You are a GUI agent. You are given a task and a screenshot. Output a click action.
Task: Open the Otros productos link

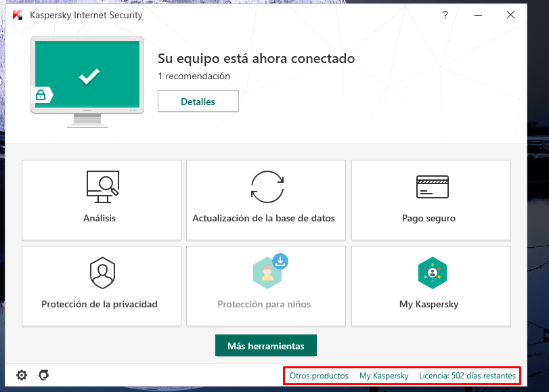tap(319, 376)
